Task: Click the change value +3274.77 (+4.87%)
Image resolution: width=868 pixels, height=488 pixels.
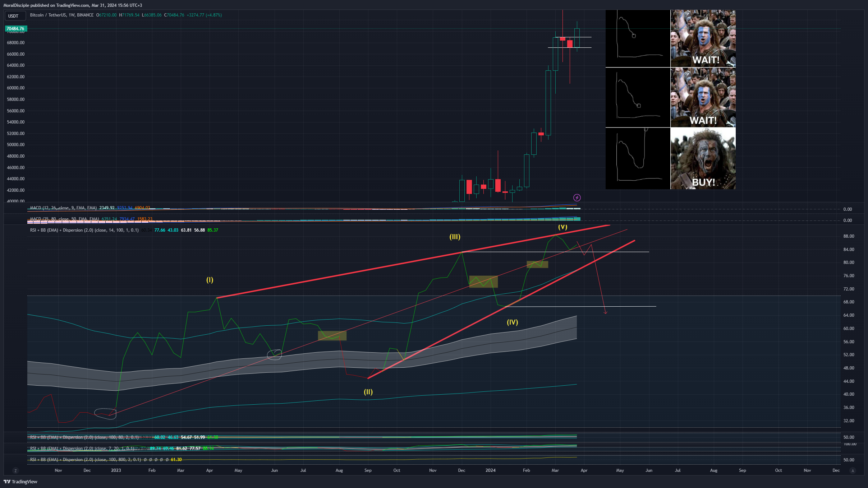Action: pos(204,15)
